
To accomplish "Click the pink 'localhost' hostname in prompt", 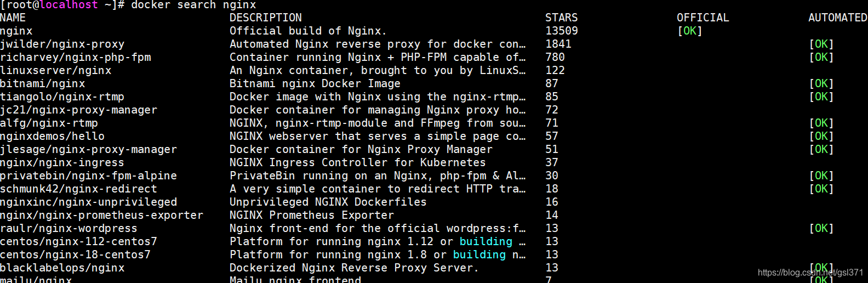I will (x=69, y=5).
